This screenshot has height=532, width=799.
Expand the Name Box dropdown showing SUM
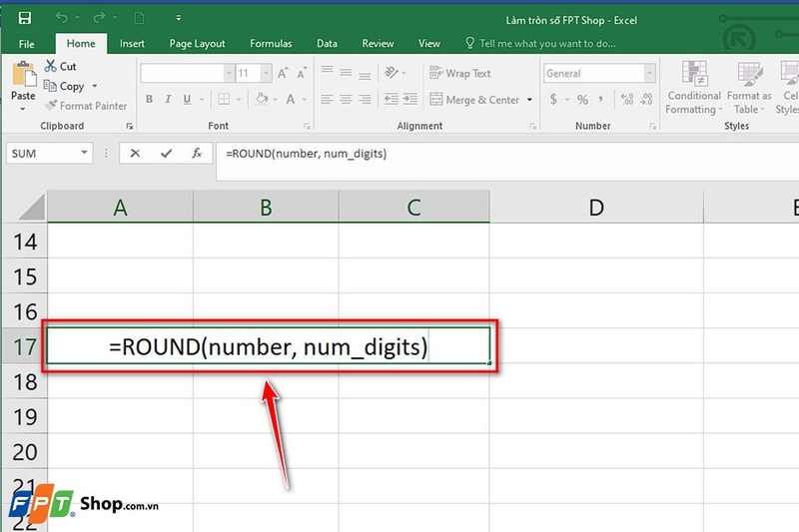[84, 153]
